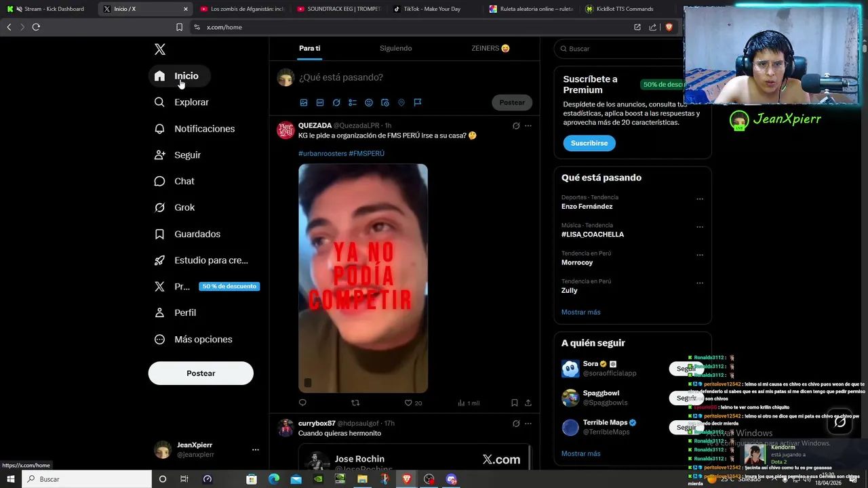The image size is (868, 488).
Task: Click the Grok enhance icon in composer
Action: (x=336, y=102)
